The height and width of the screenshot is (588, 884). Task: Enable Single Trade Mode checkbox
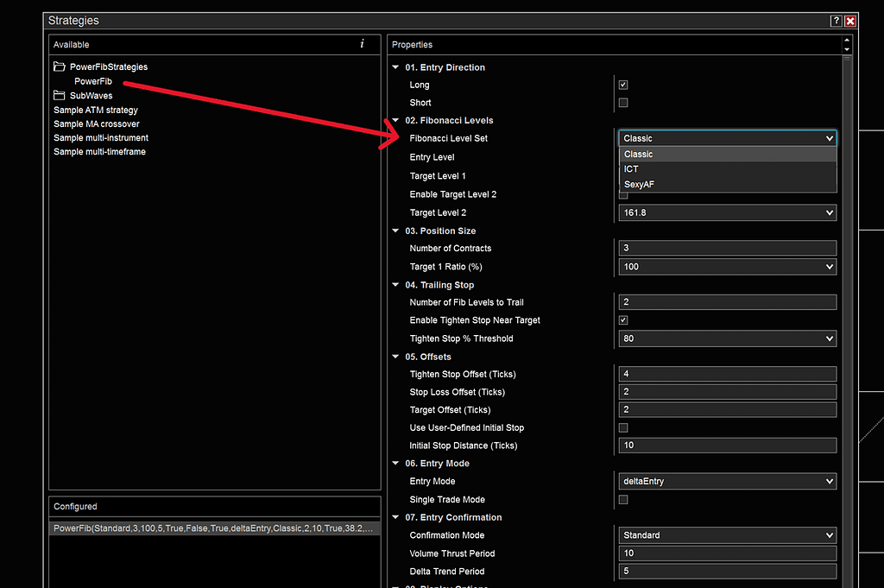pos(623,500)
